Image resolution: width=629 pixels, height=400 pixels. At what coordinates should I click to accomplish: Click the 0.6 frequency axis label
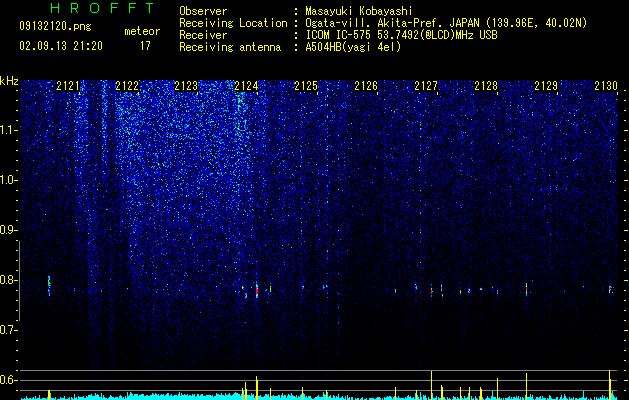pyautogui.click(x=9, y=380)
